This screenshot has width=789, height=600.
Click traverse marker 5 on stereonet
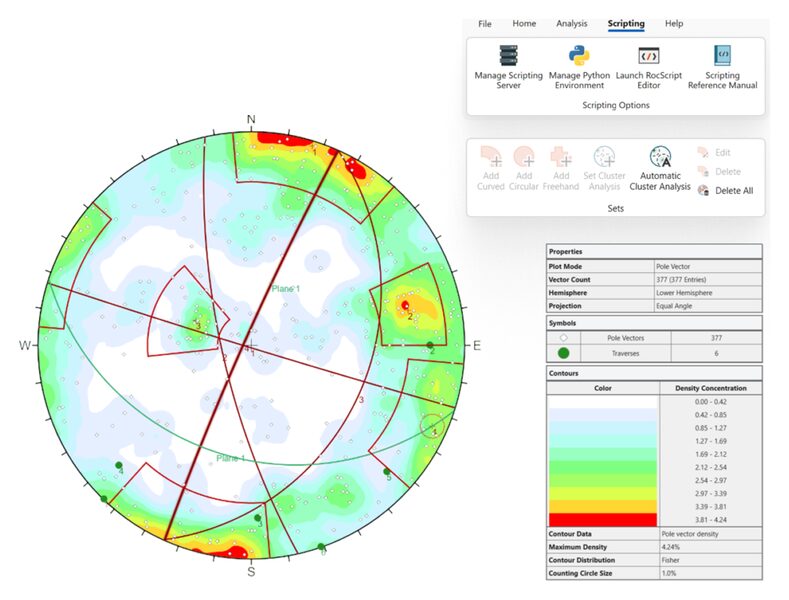coord(386,472)
